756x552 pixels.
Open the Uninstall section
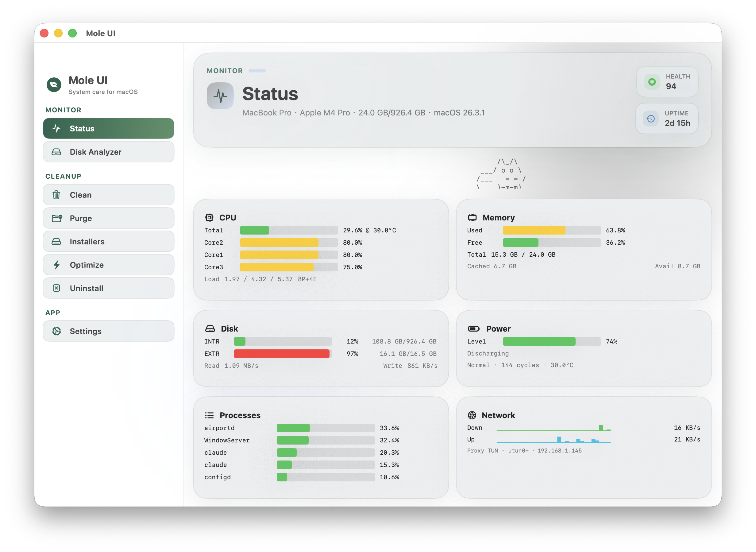(x=109, y=288)
